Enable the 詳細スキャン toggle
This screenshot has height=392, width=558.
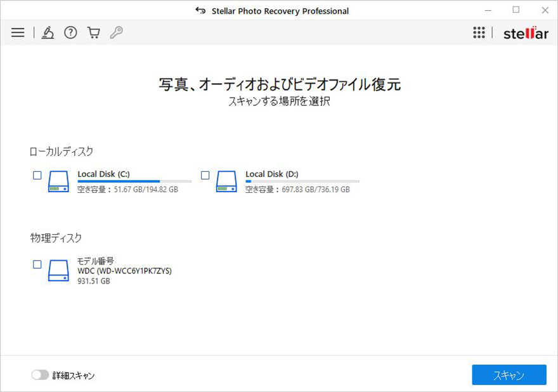[39, 375]
